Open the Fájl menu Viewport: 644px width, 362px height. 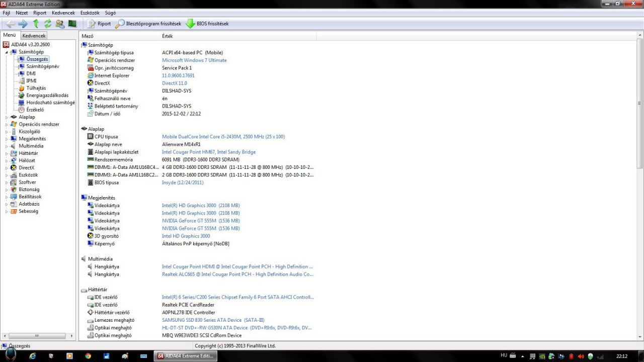[x=7, y=13]
